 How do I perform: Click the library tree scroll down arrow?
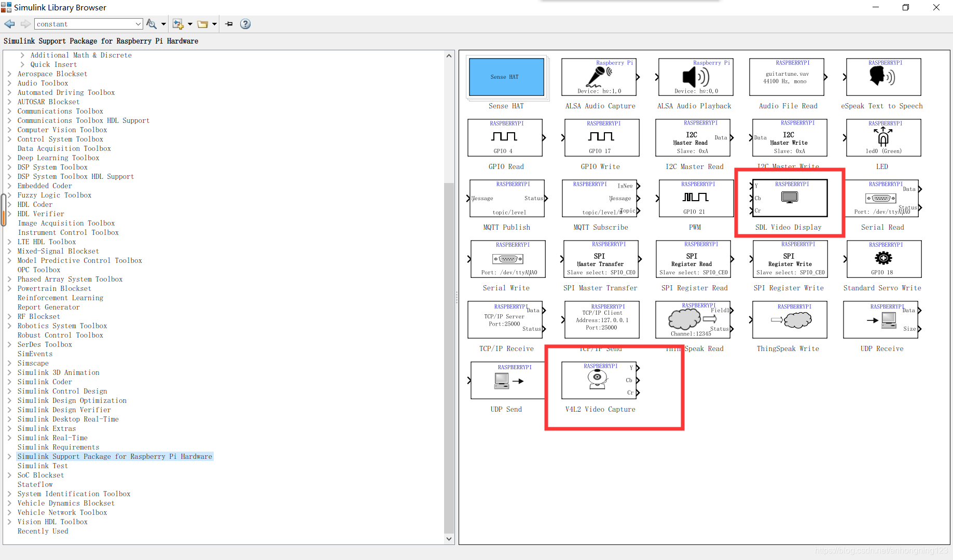coord(449,539)
